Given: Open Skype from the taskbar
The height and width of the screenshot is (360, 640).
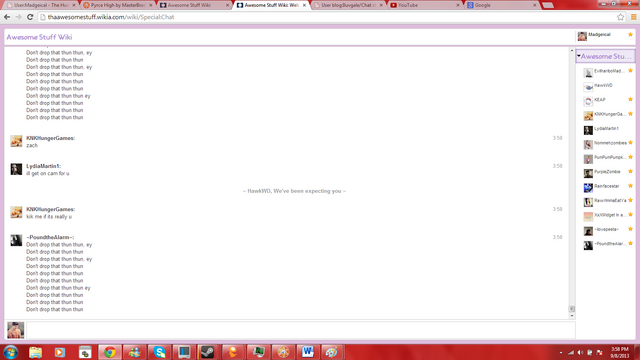Looking at the screenshot, I should 159,352.
